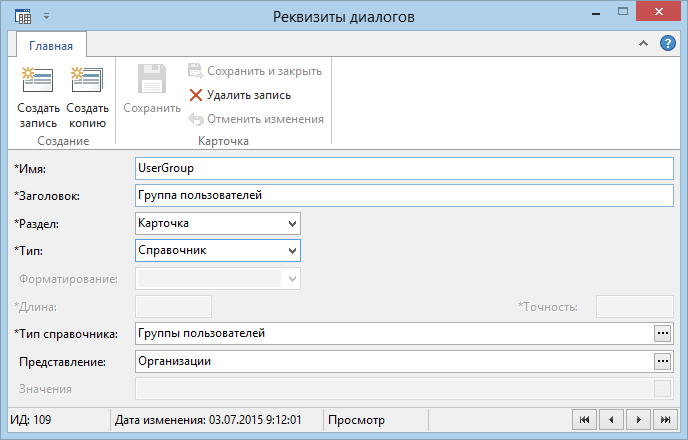Expand the Тип dropdown showing Справочник
688x440 pixels.
[292, 251]
